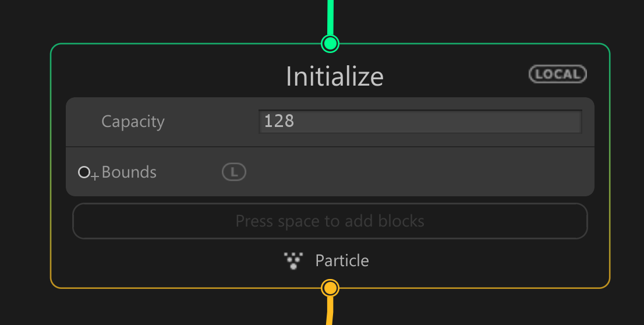
Task: Click the Particle label text
Action: pyautogui.click(x=342, y=261)
